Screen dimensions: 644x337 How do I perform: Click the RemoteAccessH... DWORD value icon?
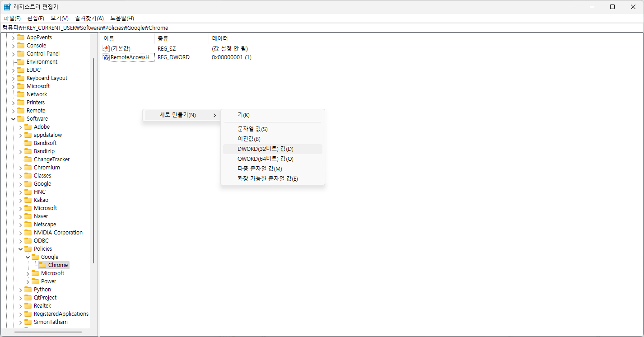[106, 57]
